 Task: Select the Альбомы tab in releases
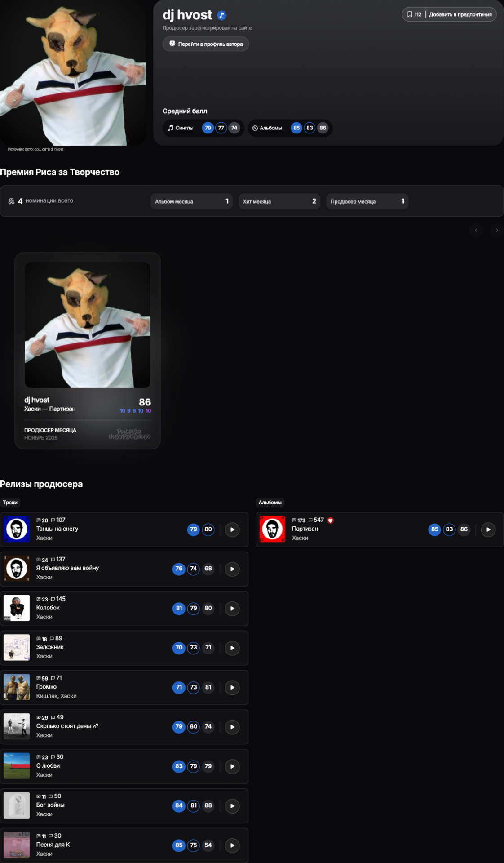pos(270,503)
